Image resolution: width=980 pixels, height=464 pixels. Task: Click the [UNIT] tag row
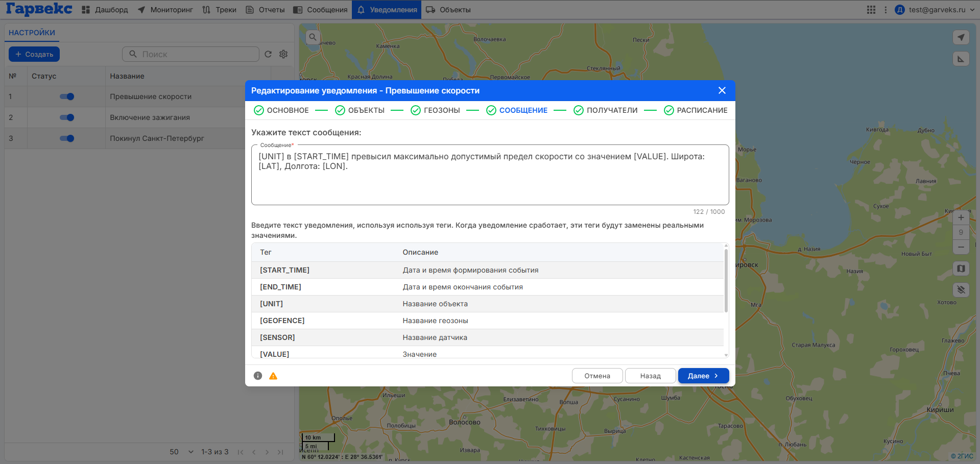(x=488, y=304)
